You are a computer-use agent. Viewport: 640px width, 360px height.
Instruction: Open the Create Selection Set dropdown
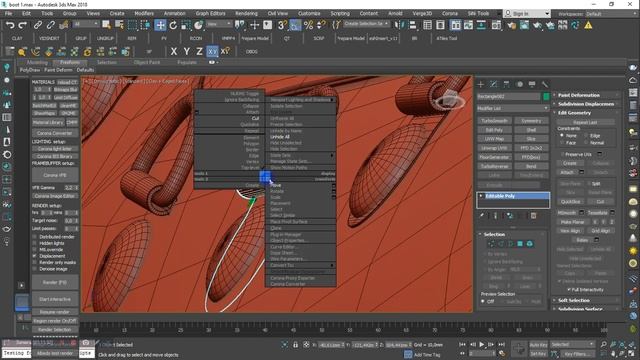[x=366, y=24]
